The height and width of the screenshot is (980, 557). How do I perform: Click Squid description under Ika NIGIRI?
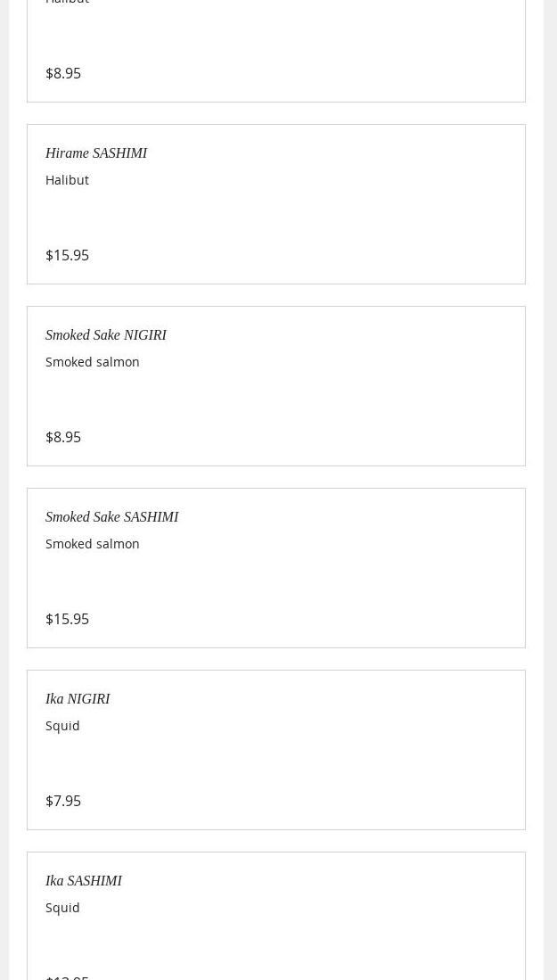pyautogui.click(x=62, y=726)
